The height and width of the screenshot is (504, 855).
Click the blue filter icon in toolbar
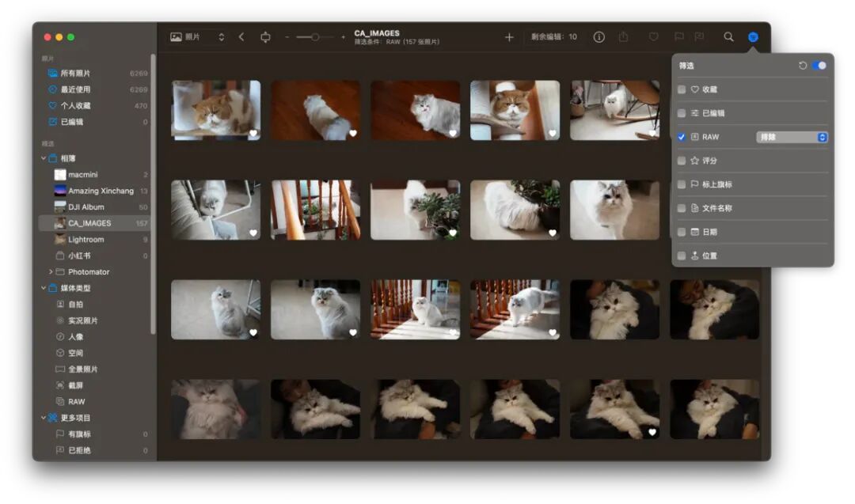click(x=753, y=36)
